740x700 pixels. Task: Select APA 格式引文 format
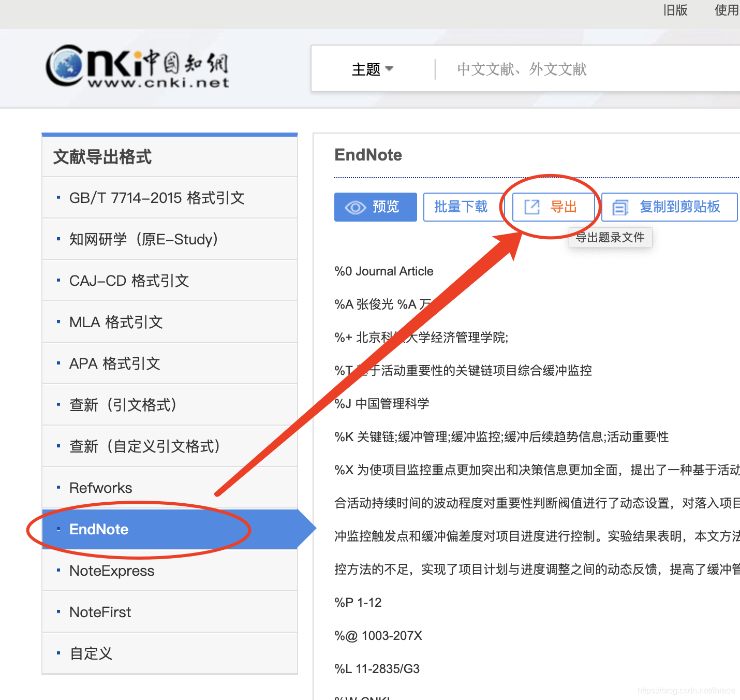[x=170, y=363]
